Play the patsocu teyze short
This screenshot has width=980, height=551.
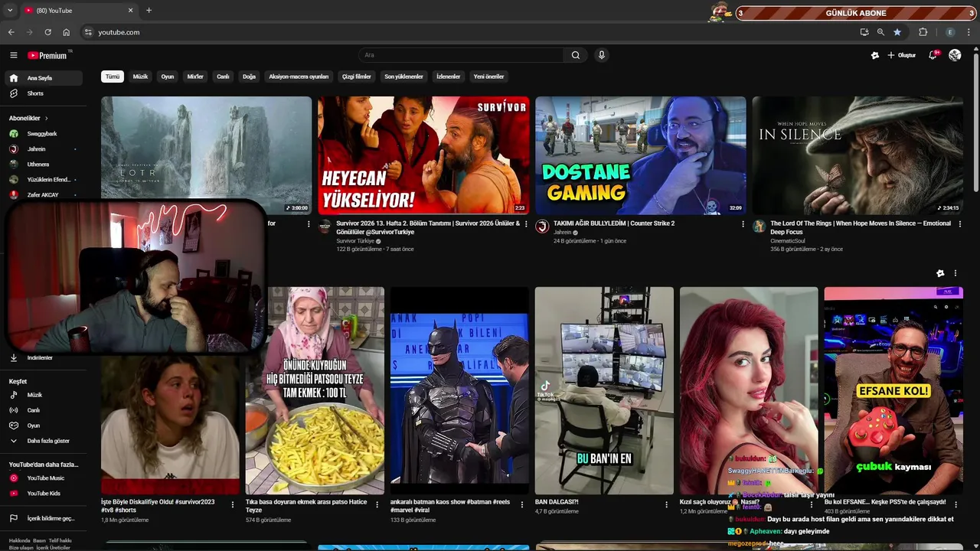click(x=315, y=390)
